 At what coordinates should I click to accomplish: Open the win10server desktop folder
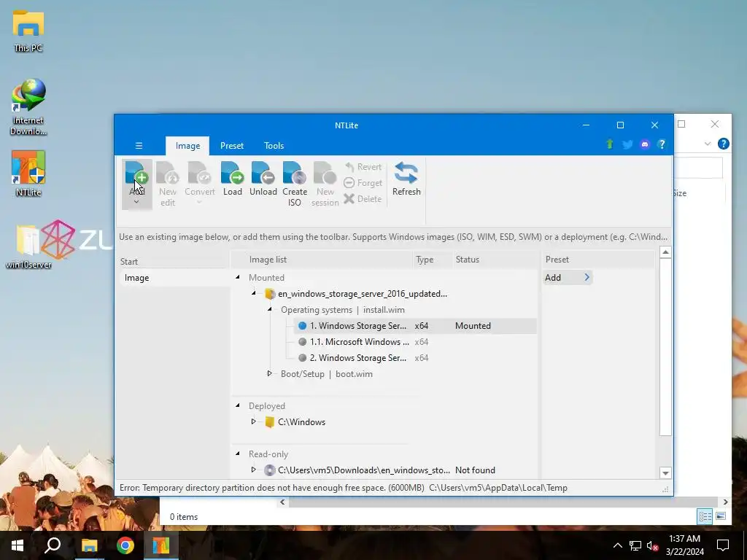(x=28, y=246)
